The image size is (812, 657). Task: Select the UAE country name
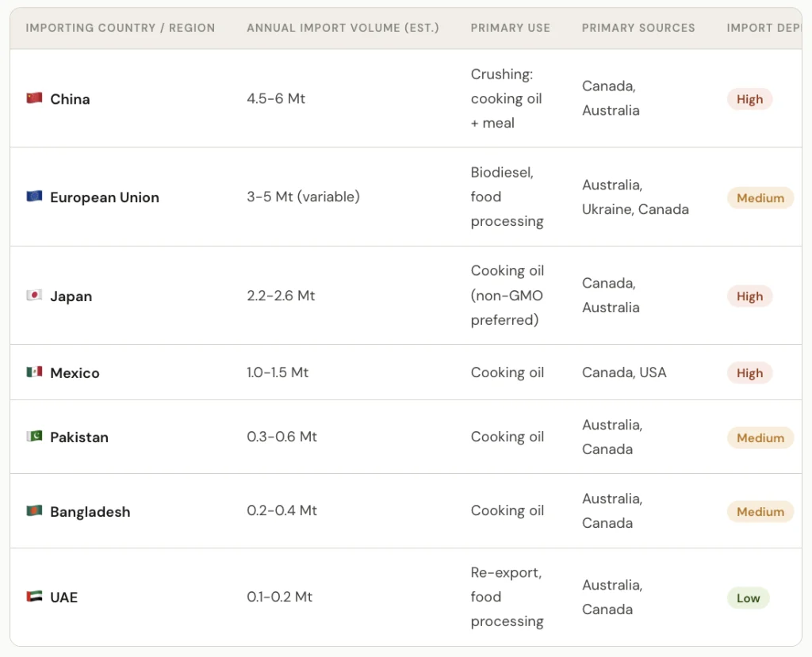[63, 597]
